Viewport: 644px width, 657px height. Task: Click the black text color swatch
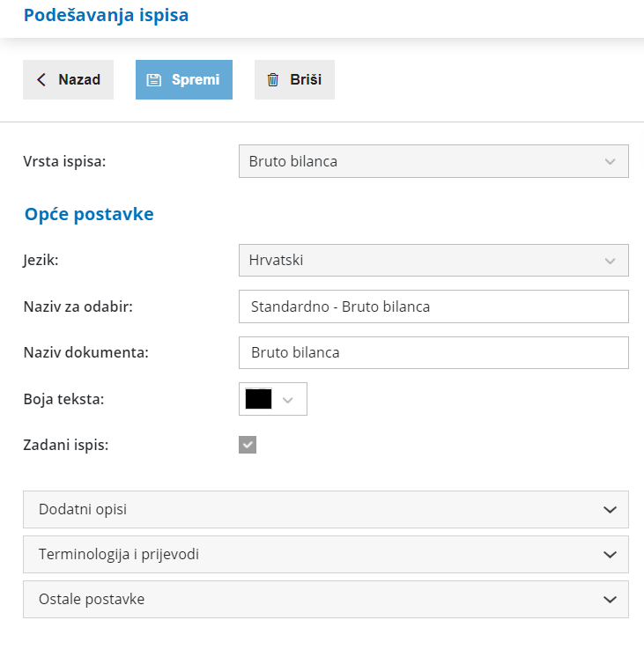[x=258, y=399]
